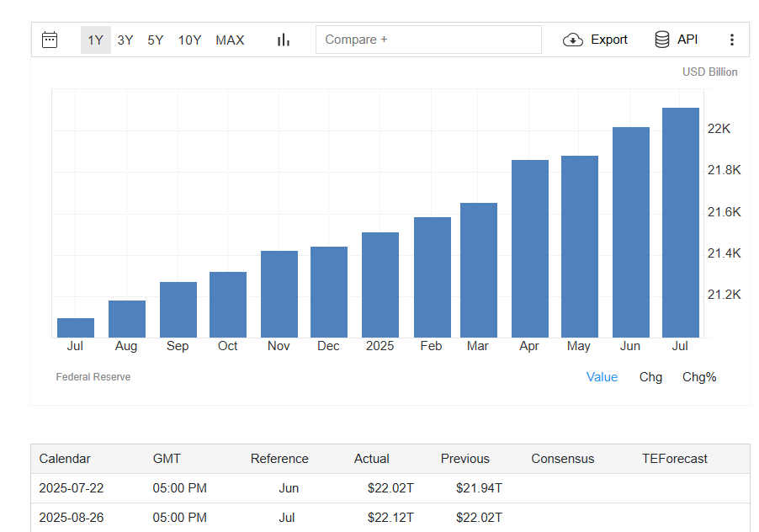Click the $21.94T previous value cell

(479, 488)
